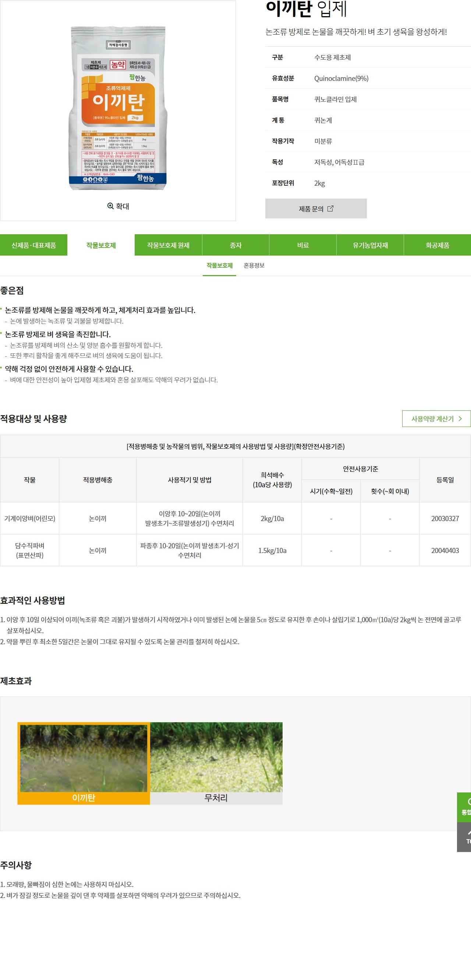The image size is (471, 980).
Task: Click the 적용병해충 column header
Action: click(x=98, y=480)
